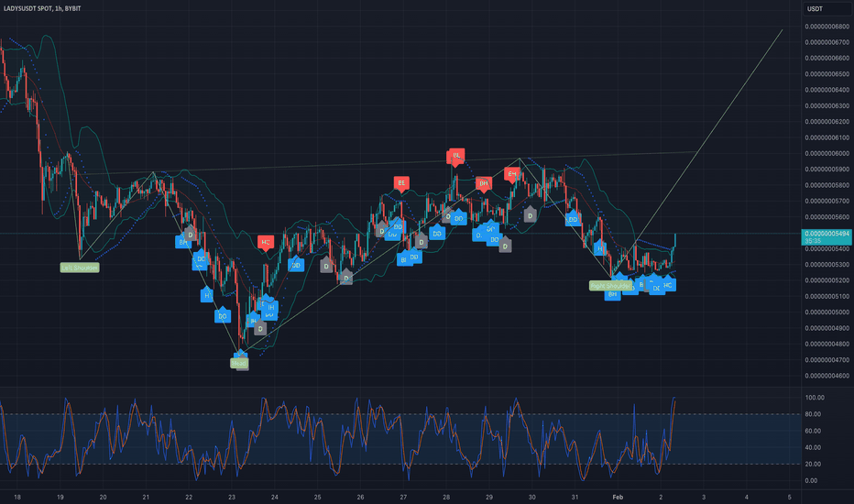Viewport: 854px width, 504px height.
Task: Click the oscillator 60.00 level label
Action: point(813,431)
